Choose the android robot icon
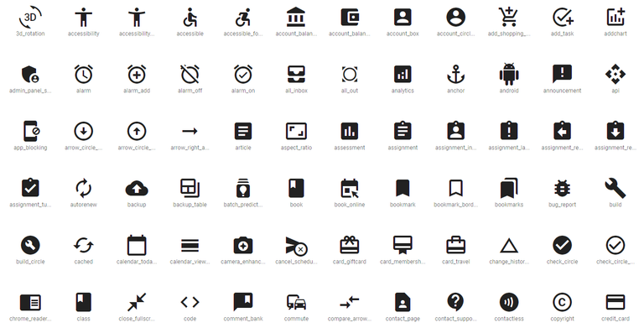The width and height of the screenshot is (644, 333). [509, 75]
